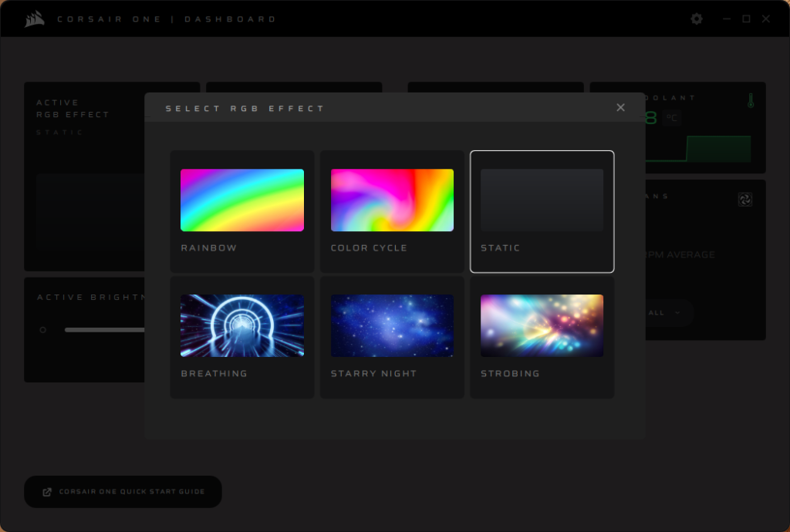Click the fans icon in the Fans panel
Viewport: 790px width, 532px height.
[745, 200]
